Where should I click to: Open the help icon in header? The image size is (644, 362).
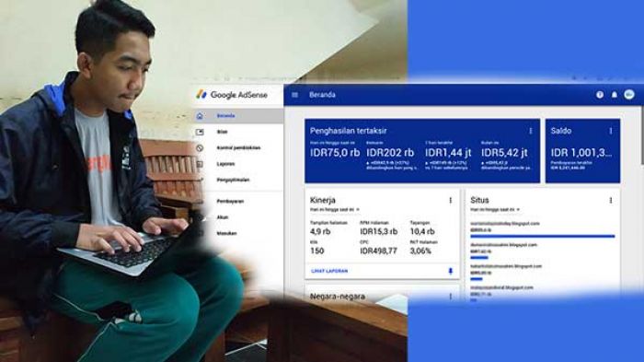pyautogui.click(x=600, y=95)
